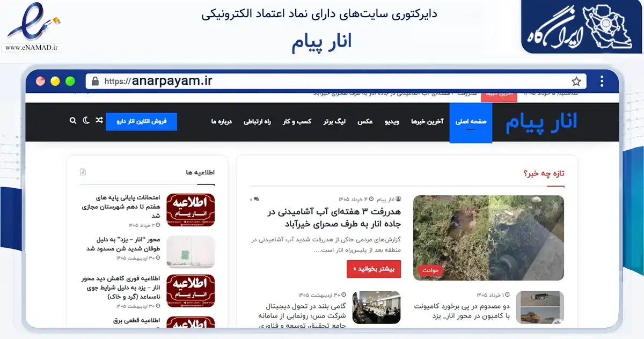Open the آخرین خبرها menu item
644x339 pixels.
click(x=427, y=122)
